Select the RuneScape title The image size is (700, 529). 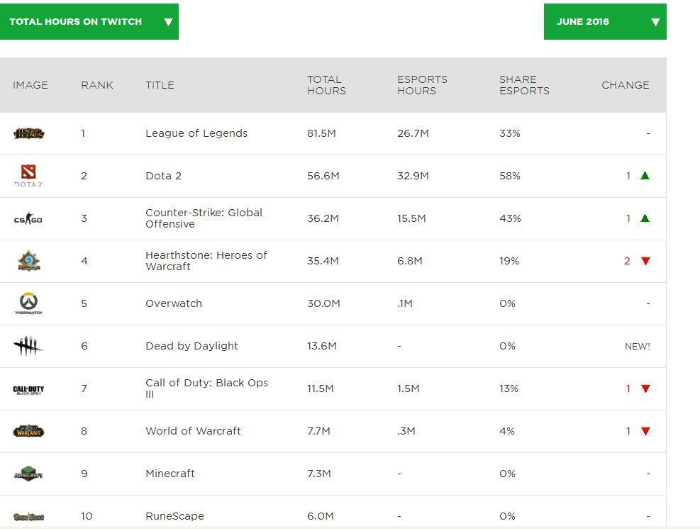(x=175, y=517)
